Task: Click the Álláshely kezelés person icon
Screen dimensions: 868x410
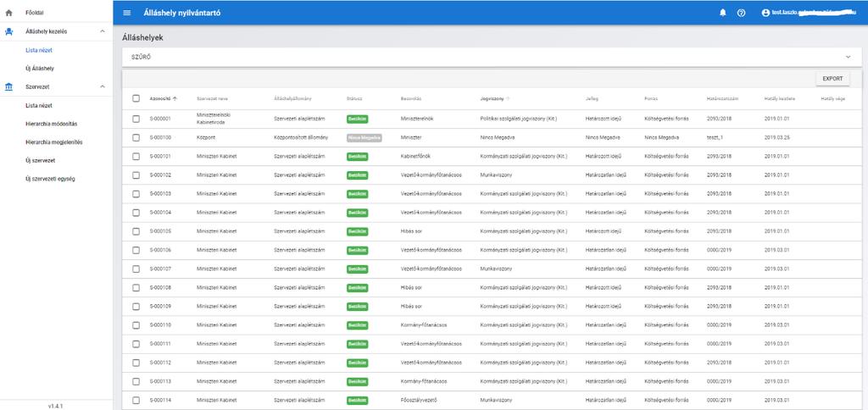Action: [x=8, y=31]
